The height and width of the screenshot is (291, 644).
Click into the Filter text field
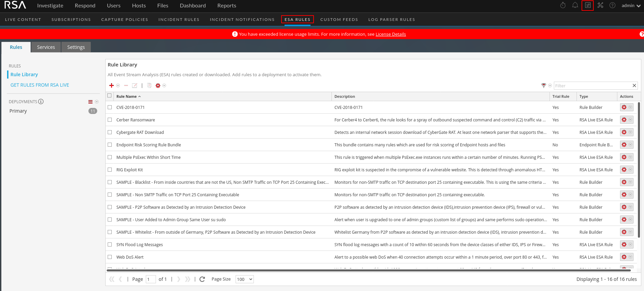coord(592,86)
